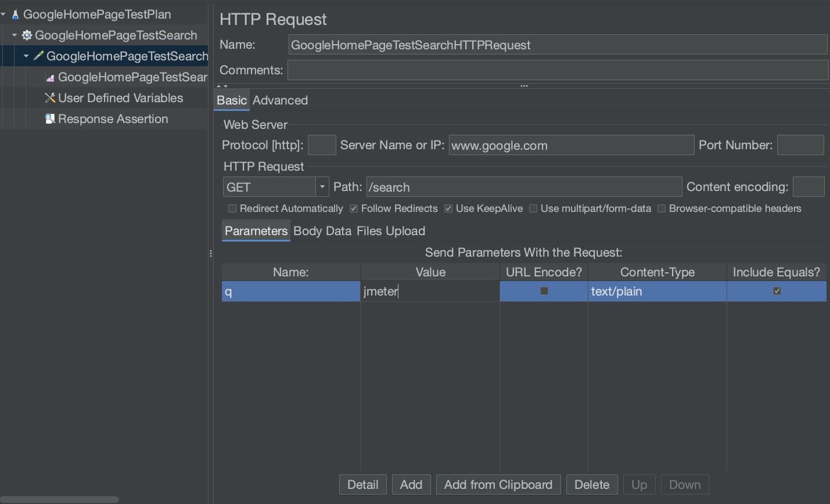Image resolution: width=830 pixels, height=504 pixels.
Task: Collapse the GoogleHomePageTestSearch thread group node
Action: click(x=15, y=35)
